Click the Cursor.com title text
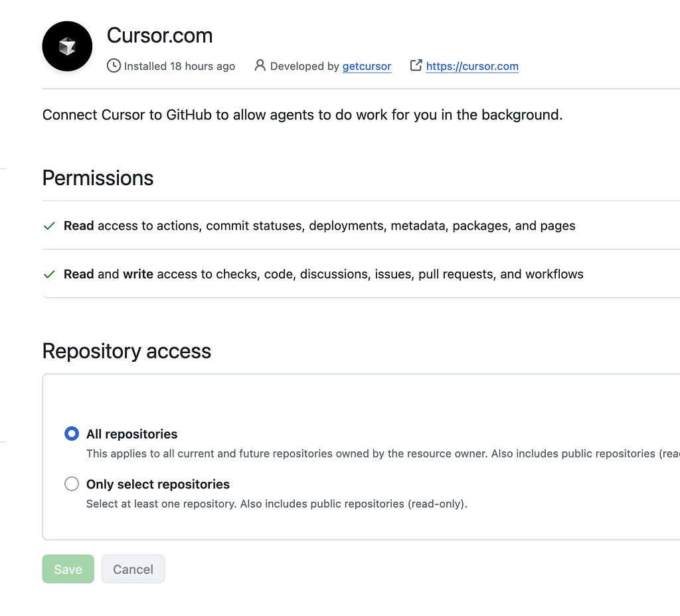Screen dimensions: 680x616 pos(159,35)
